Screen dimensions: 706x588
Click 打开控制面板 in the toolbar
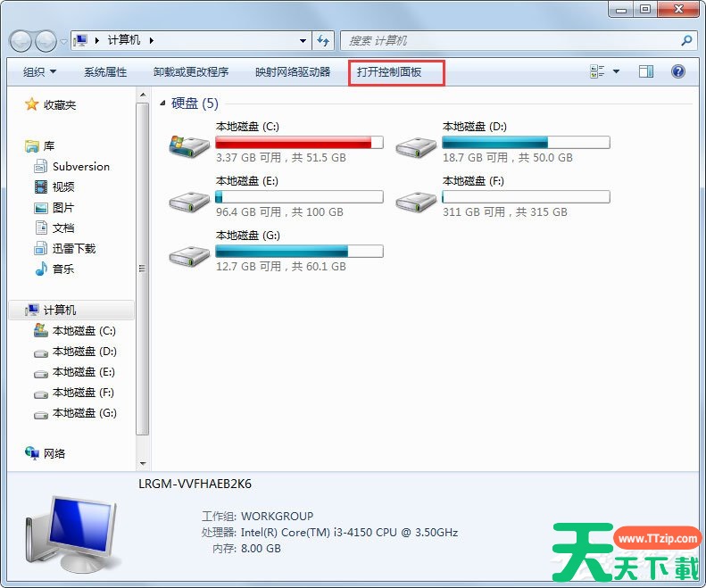389,72
